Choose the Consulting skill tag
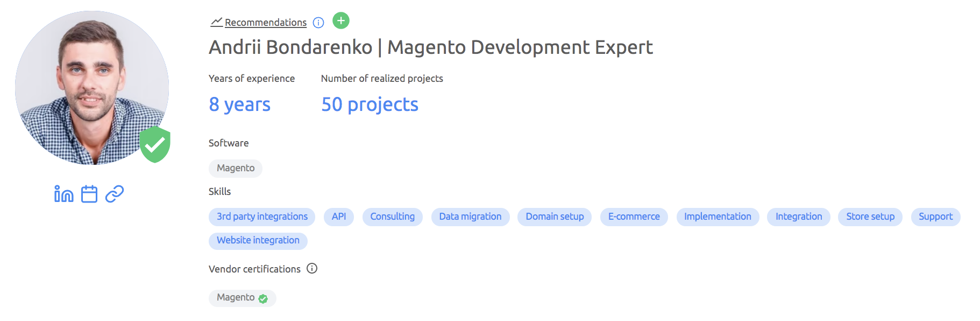 coord(393,217)
